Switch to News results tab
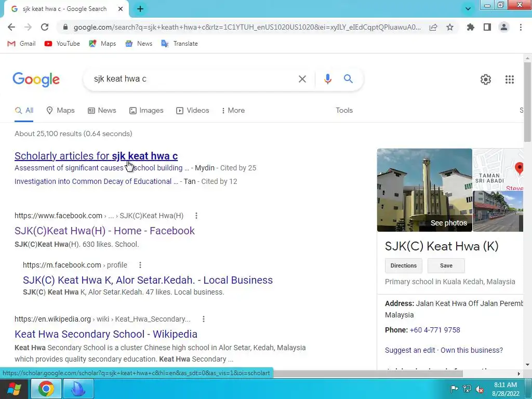This screenshot has height=399, width=532. tap(102, 111)
